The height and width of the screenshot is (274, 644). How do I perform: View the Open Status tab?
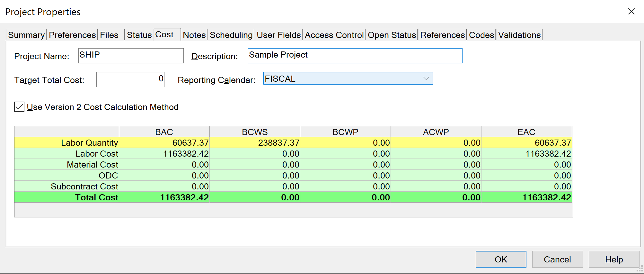pos(392,35)
